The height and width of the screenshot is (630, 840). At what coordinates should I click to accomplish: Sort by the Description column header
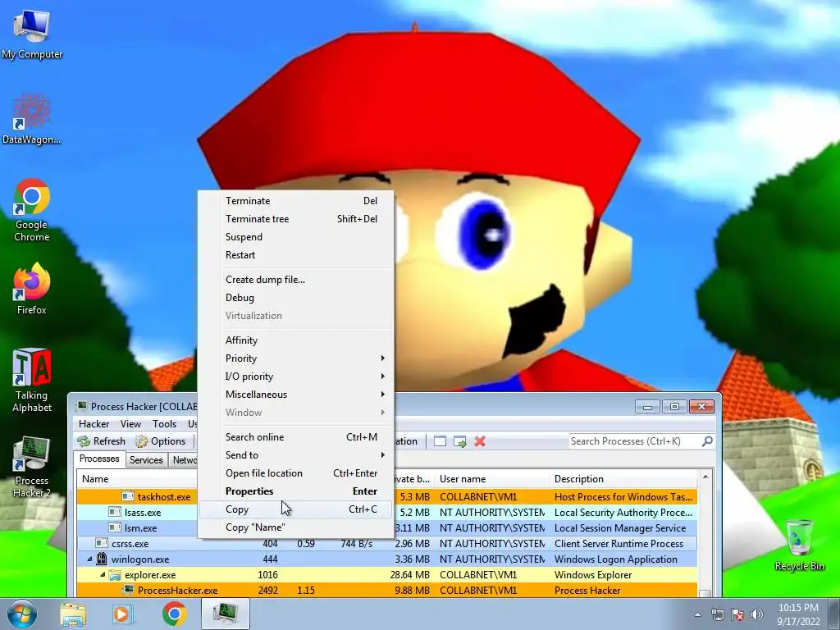click(623, 479)
